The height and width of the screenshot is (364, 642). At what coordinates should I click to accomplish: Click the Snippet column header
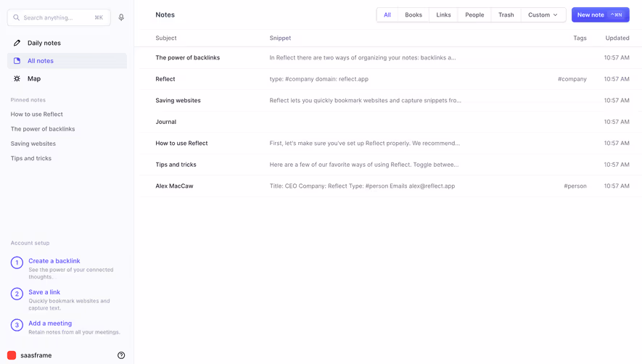(x=280, y=38)
